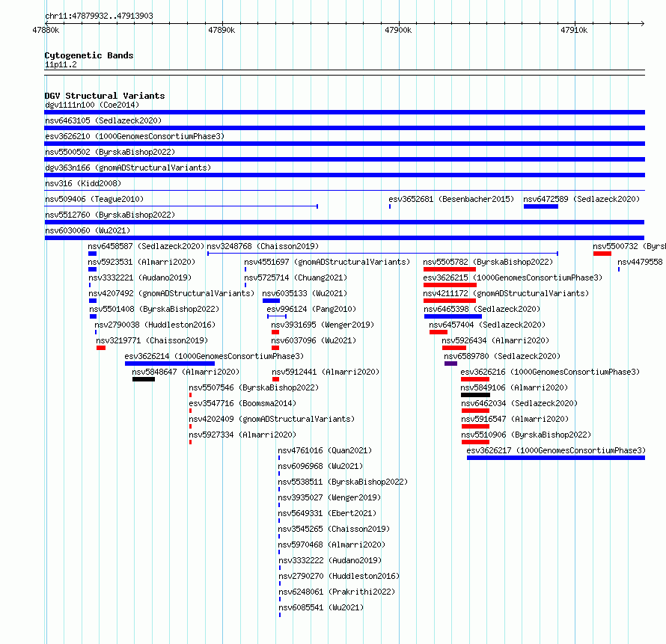The width and height of the screenshot is (666, 644).
Task: Click the 11p11.2 cytogenetic band label
Action: click(x=61, y=64)
